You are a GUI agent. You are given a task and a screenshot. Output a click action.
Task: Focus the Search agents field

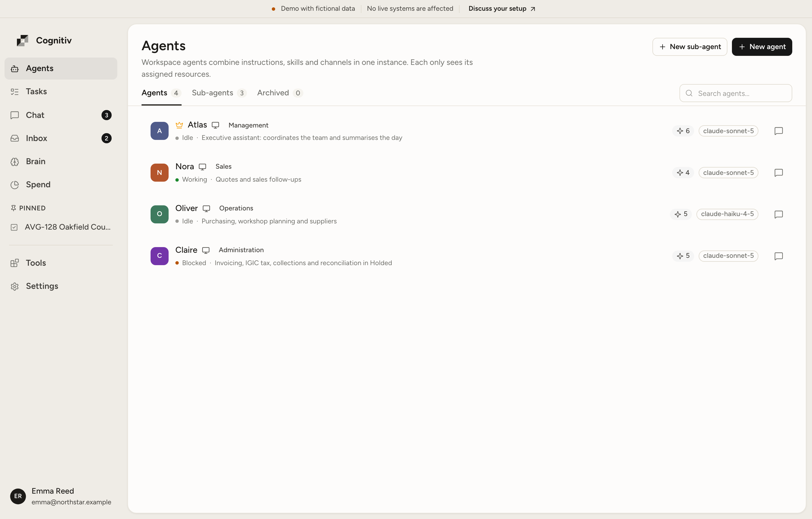(736, 93)
